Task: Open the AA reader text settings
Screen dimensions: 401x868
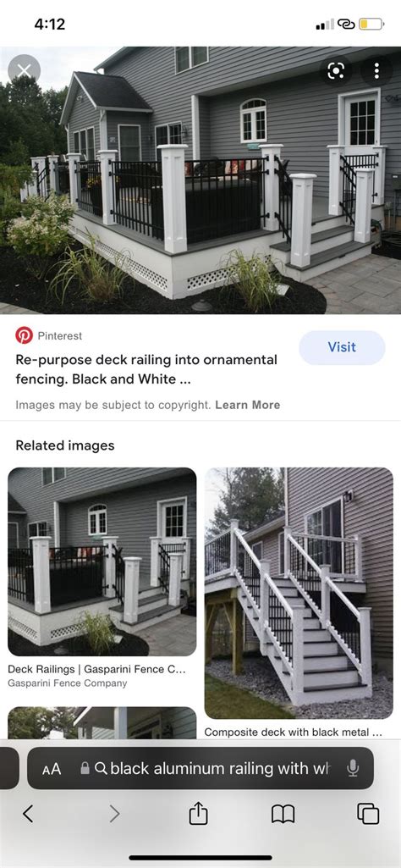Action: click(52, 768)
